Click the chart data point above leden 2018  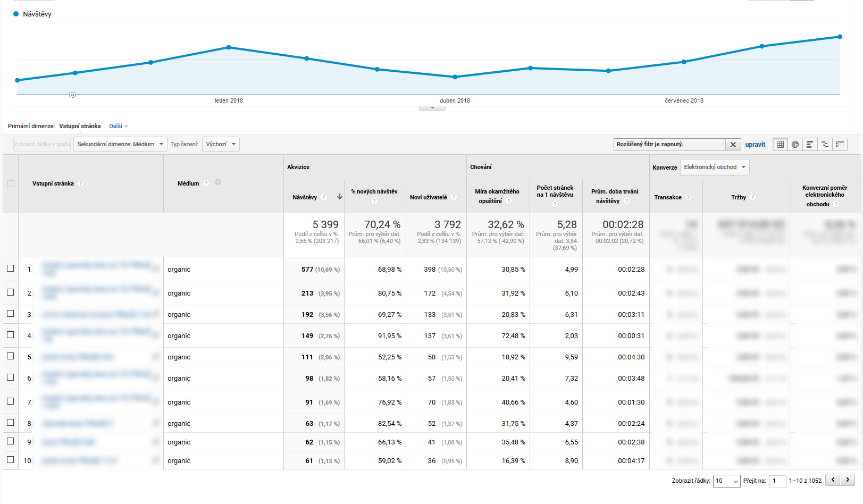click(229, 47)
